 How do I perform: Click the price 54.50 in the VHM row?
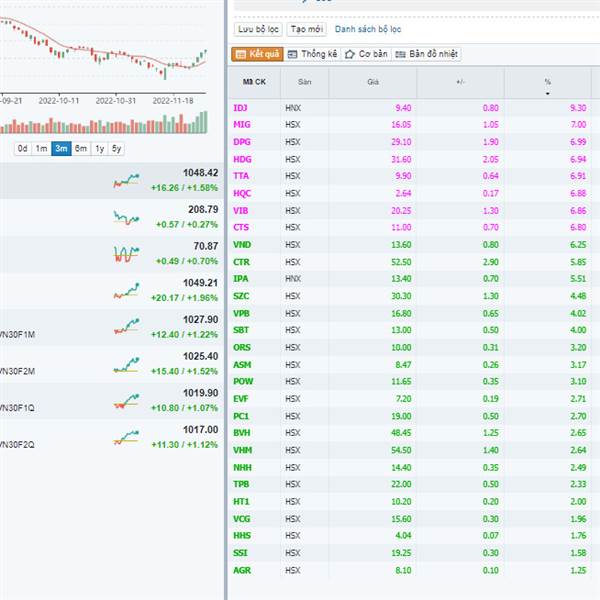[401, 450]
